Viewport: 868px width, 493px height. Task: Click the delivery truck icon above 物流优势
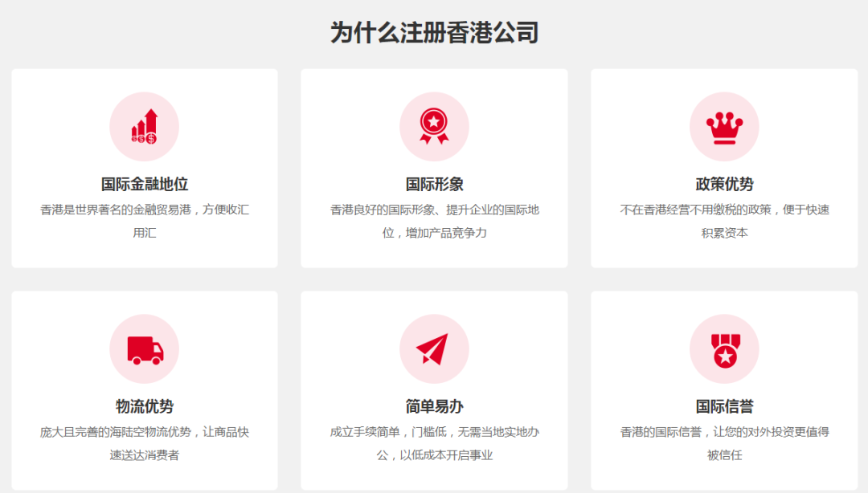pyautogui.click(x=144, y=349)
